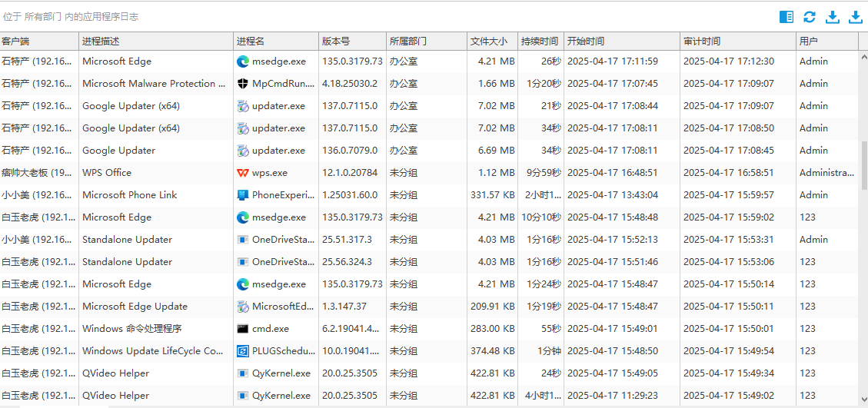Sort by the 用户 column header
Image resolution: width=868 pixels, height=408 pixels.
827,41
